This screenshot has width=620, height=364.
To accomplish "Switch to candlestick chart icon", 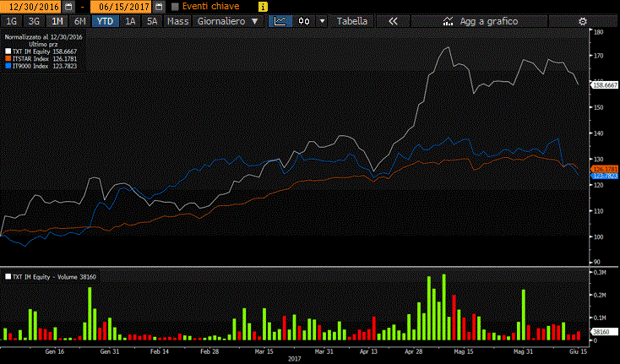I will pos(304,20).
